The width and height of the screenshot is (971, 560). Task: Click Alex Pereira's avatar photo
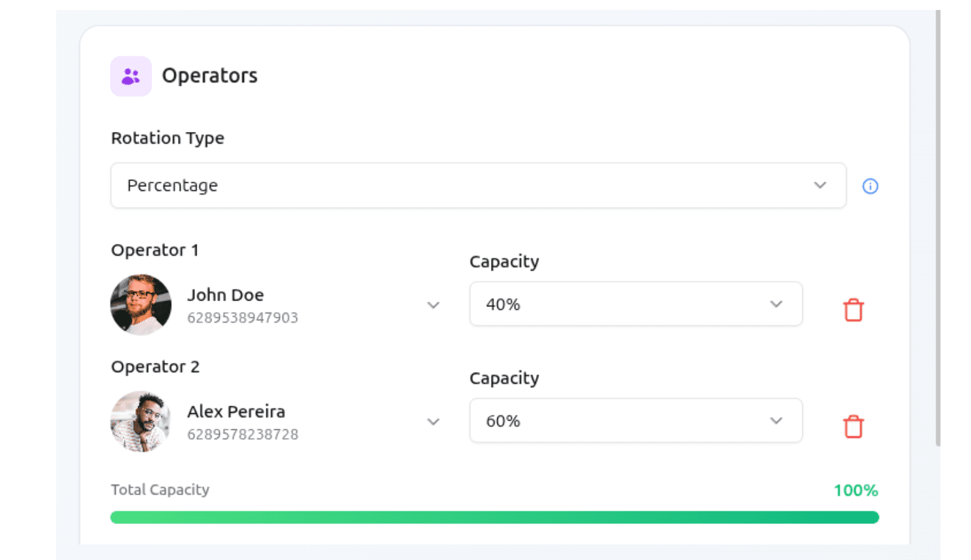click(x=141, y=421)
